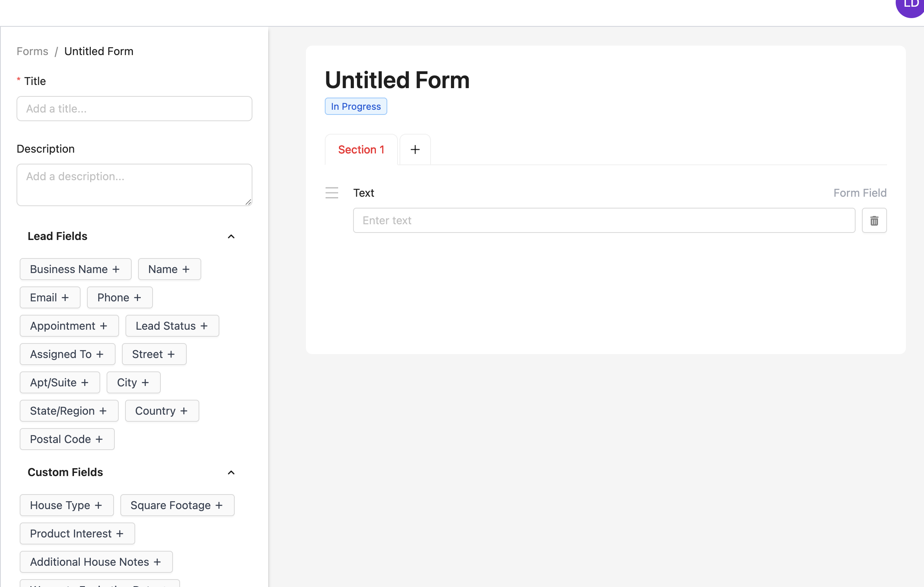
Task: Go back to Forms breadcrumb
Action: coord(32,51)
